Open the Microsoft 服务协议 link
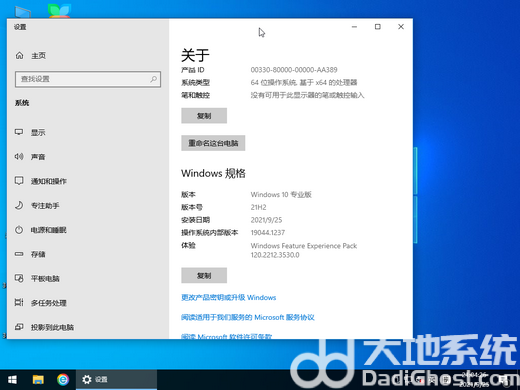The image size is (520, 390). pos(248,317)
